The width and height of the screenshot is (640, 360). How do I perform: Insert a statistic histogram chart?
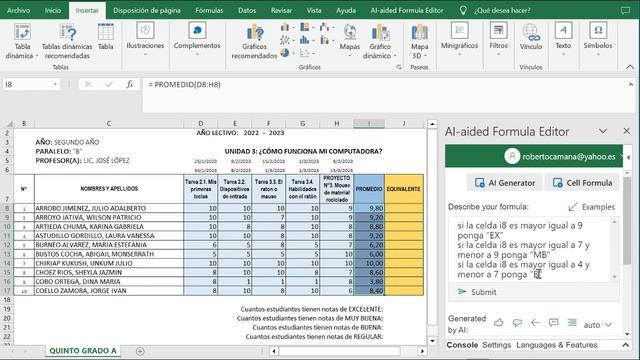[x=306, y=40]
